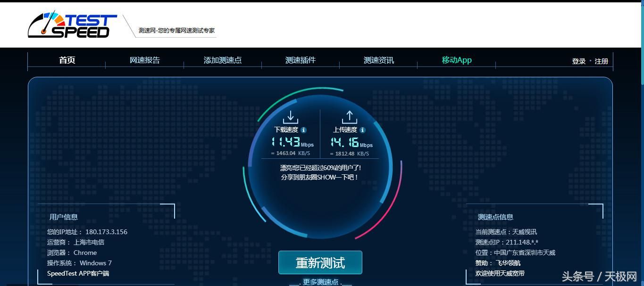The width and height of the screenshot is (644, 286).
Task: Click the download arrow icon
Action: click(x=291, y=117)
